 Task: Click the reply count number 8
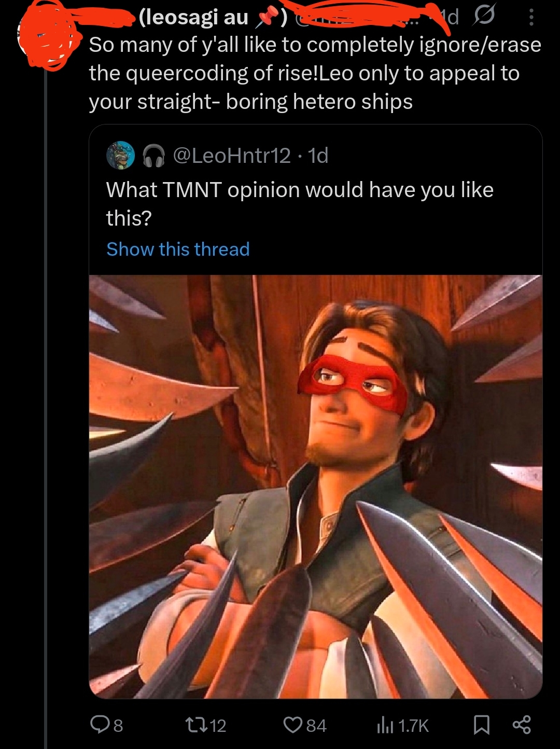coord(118,725)
